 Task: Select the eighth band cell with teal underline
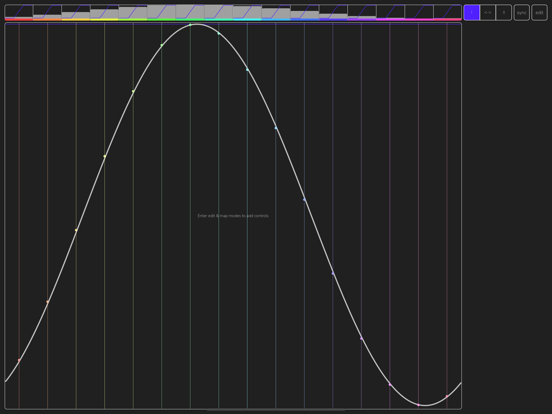(219, 13)
